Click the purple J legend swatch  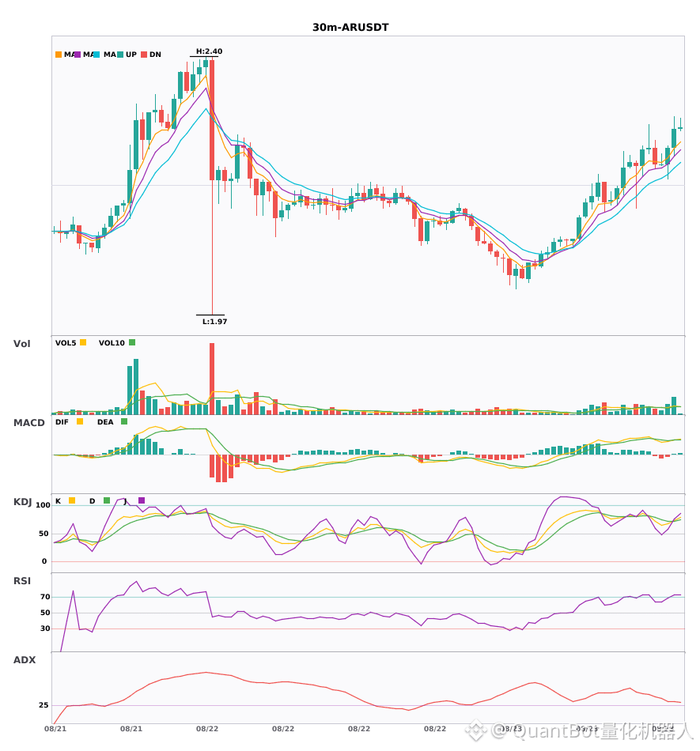(142, 500)
